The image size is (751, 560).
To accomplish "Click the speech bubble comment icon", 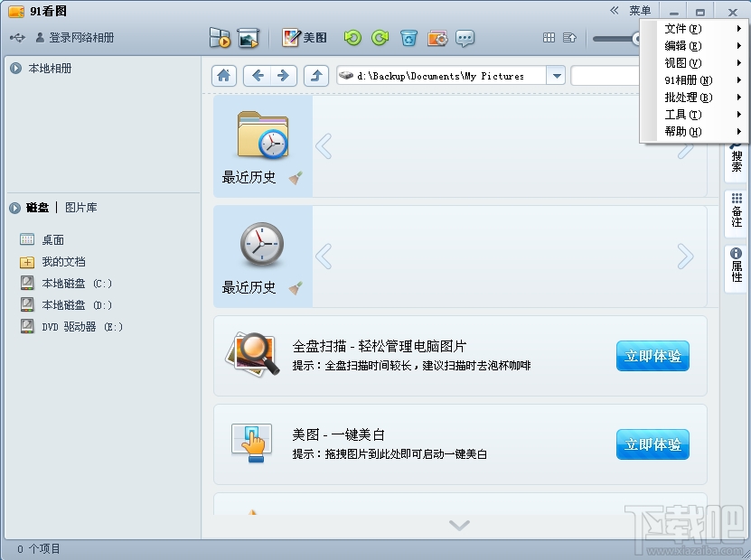I will pos(465,38).
